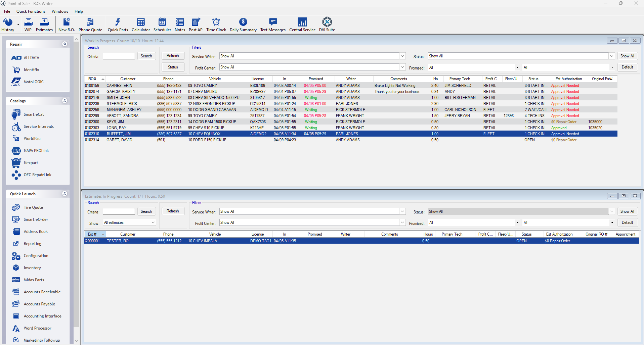Open the Quick Parts tool
Viewport: 644px width, 345px height.
pyautogui.click(x=118, y=24)
